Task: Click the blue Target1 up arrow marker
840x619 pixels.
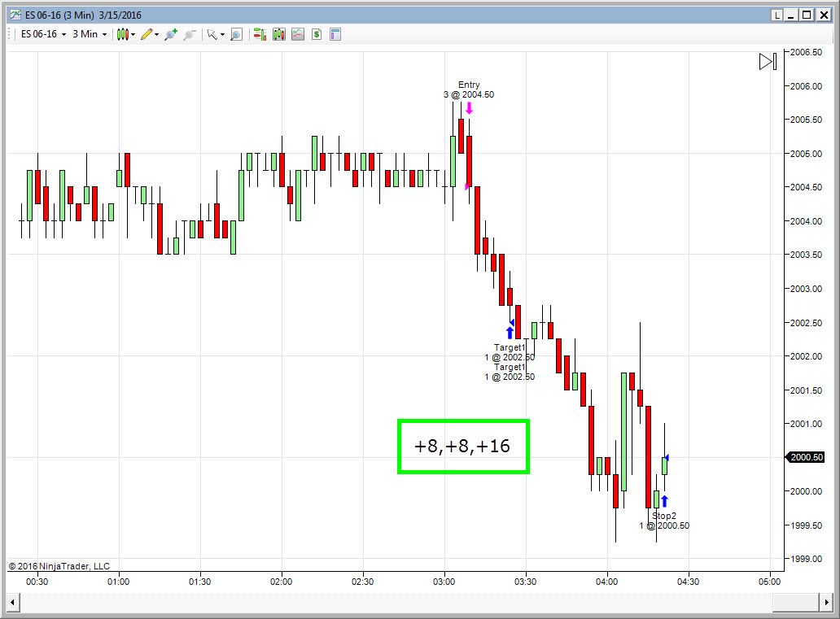Action: click(x=510, y=332)
